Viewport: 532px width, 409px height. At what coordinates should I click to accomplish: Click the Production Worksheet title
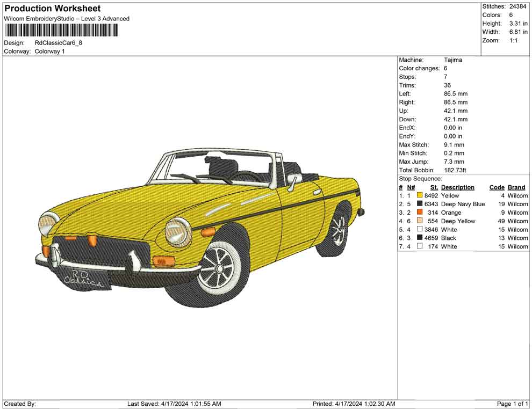(x=52, y=9)
